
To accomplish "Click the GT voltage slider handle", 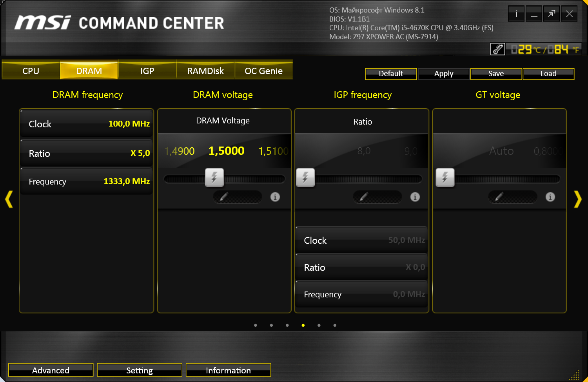I will pos(445,177).
